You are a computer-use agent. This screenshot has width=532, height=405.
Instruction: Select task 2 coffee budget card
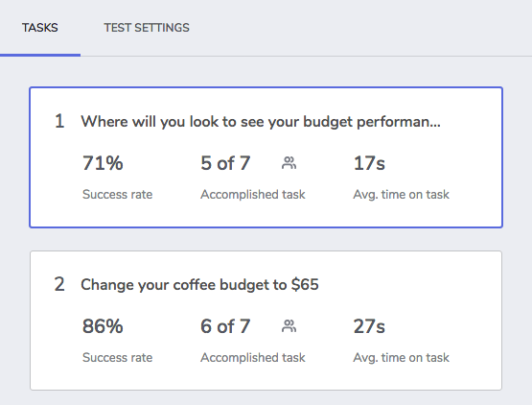[266, 321]
